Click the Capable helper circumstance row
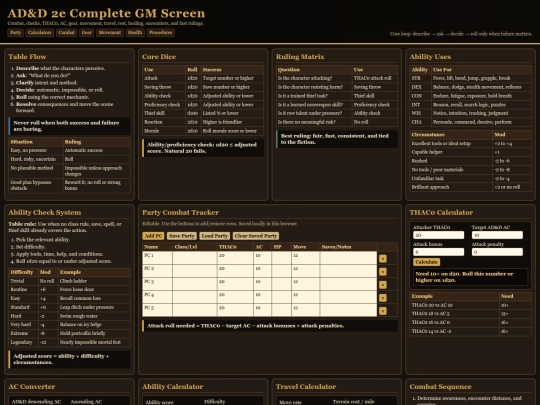This screenshot has width=540, height=405. 470,152
